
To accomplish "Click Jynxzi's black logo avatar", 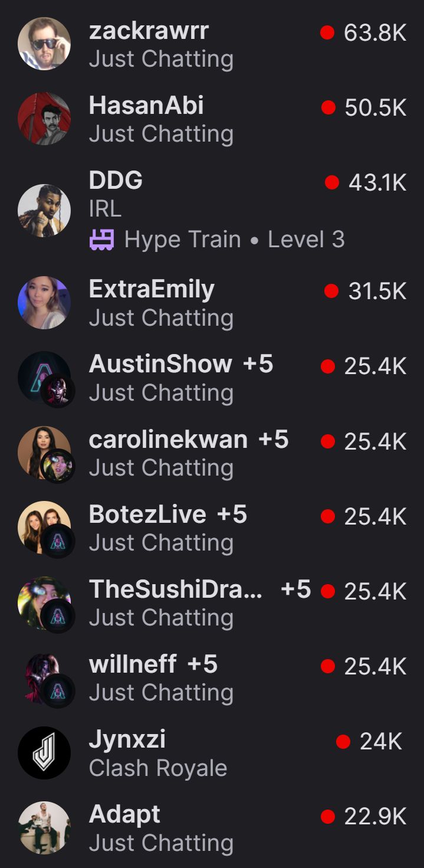I will [x=44, y=753].
